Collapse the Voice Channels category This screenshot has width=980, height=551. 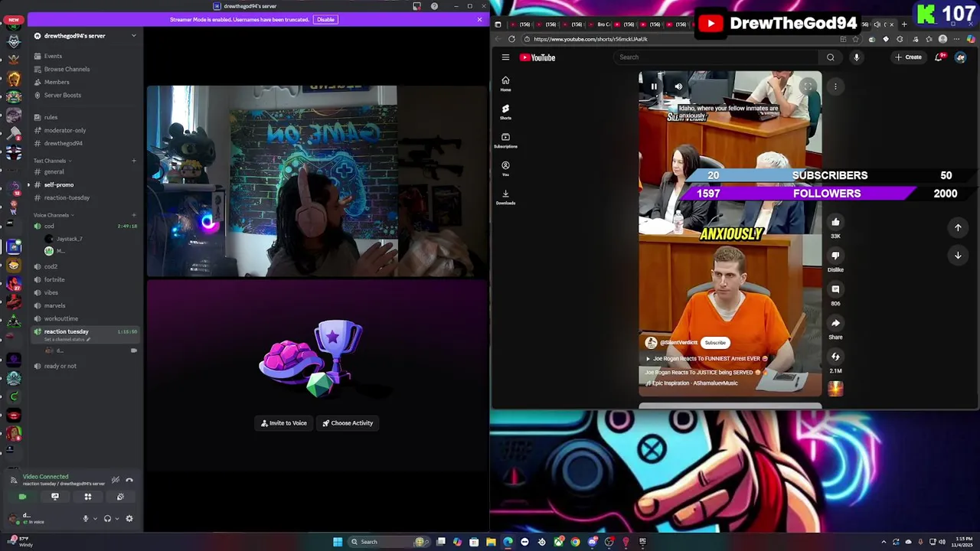click(x=54, y=215)
